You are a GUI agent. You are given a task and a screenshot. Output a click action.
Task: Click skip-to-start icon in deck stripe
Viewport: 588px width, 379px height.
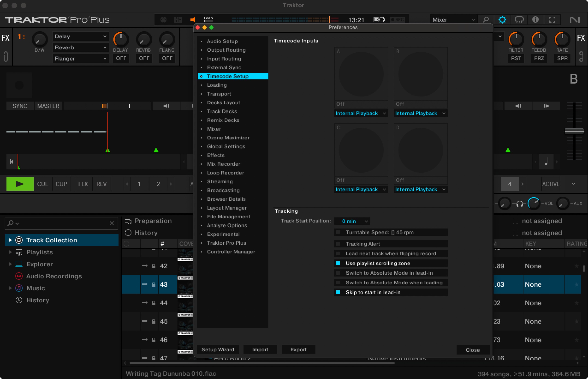click(x=11, y=162)
